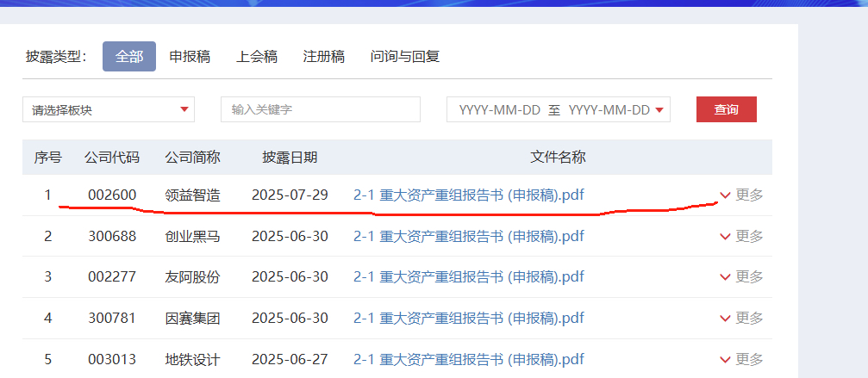Click company name 创业黑马
This screenshot has height=378, width=868.
[x=192, y=237]
